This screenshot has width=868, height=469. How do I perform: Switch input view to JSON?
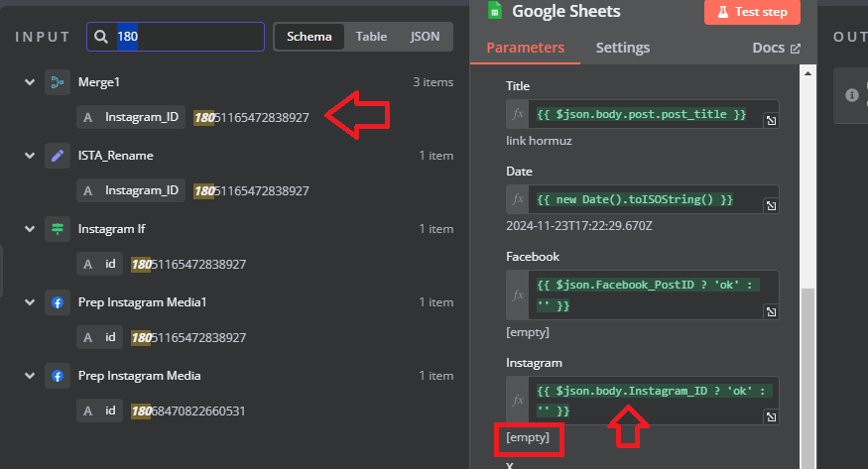coord(425,37)
